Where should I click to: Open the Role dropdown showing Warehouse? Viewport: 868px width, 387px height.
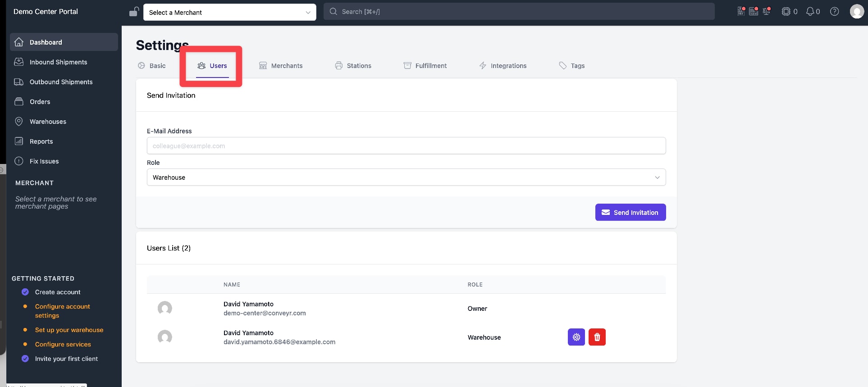407,177
